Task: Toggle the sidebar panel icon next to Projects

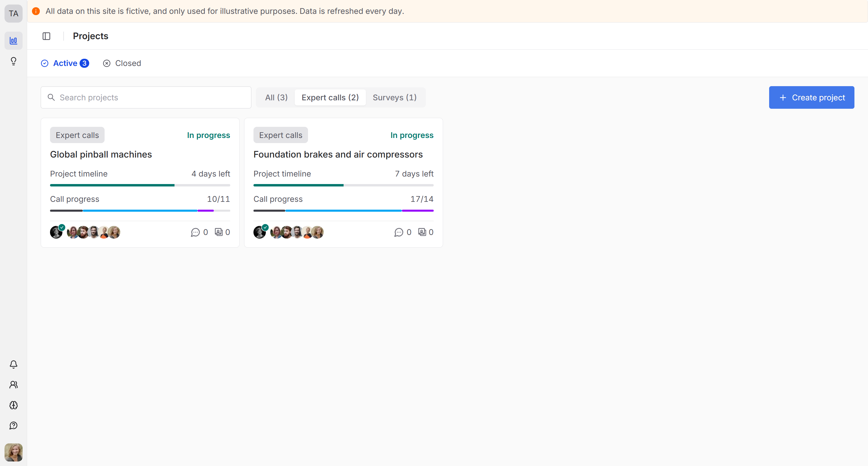Action: [46, 36]
